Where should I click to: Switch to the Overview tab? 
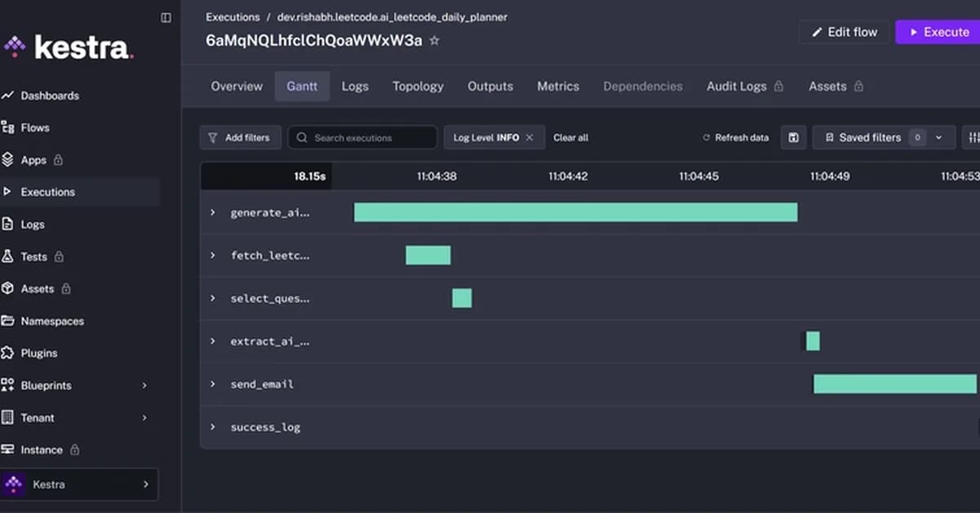237,86
